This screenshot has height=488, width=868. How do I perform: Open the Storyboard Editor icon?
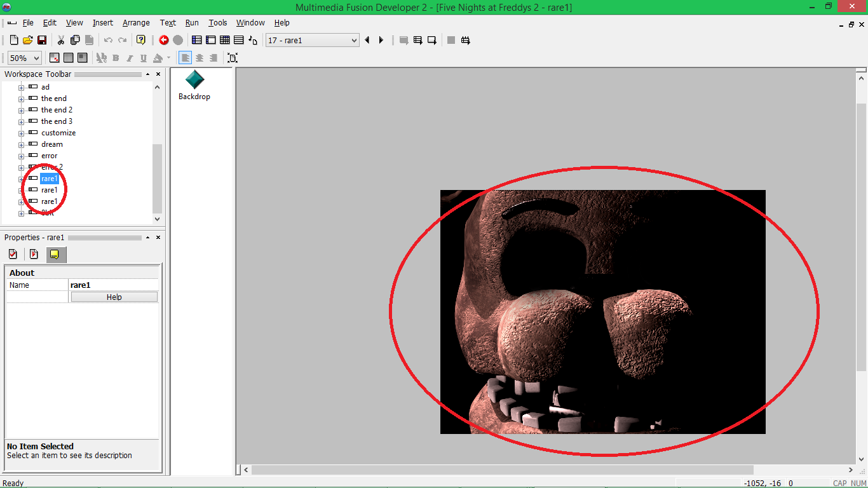(197, 40)
